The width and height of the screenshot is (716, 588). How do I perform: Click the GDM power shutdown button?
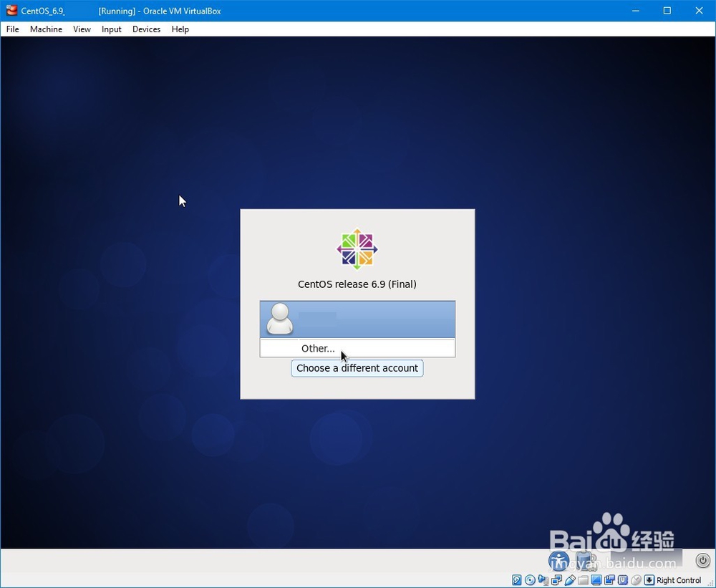[702, 559]
